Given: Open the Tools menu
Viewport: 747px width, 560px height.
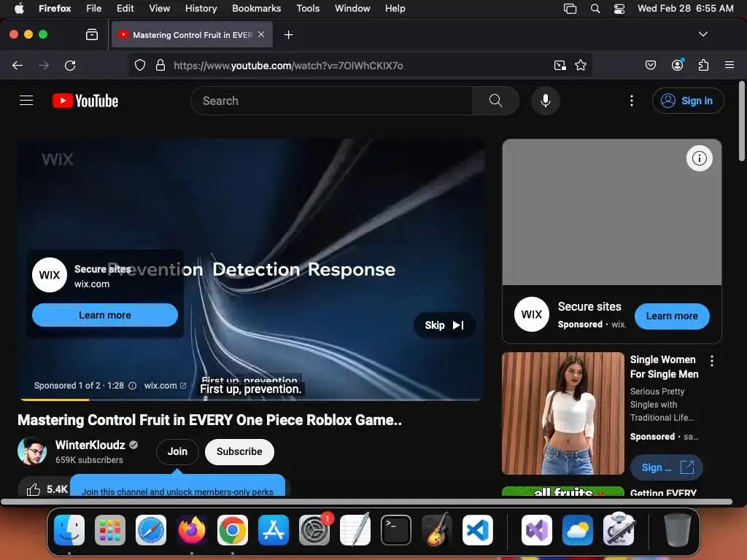Looking at the screenshot, I should [x=308, y=8].
